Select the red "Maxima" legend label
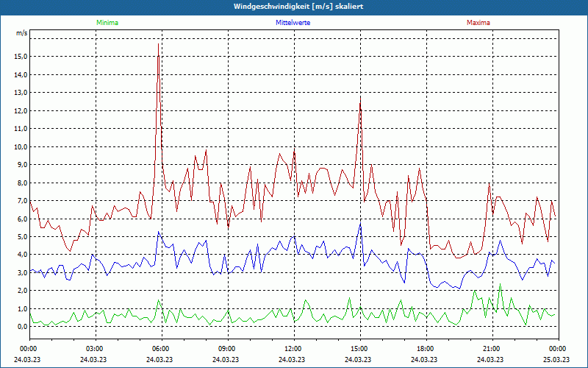Image resolution: width=588 pixels, height=368 pixels. 478,23
